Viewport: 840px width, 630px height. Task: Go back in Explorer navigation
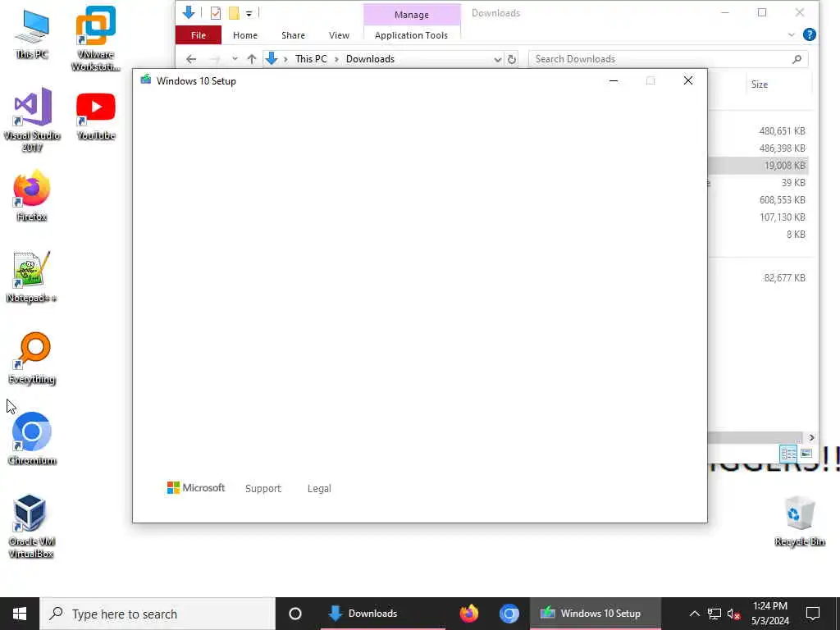coord(191,59)
